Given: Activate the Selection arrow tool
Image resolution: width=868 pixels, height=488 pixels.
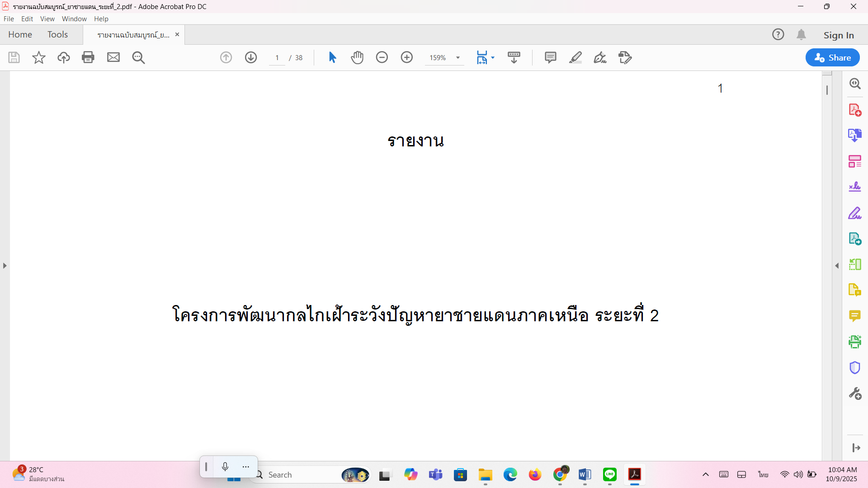Looking at the screenshot, I should 332,57.
